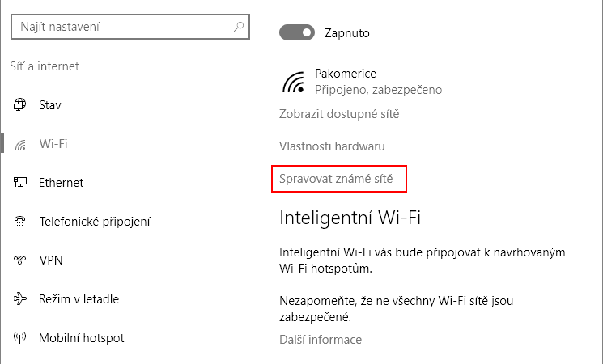Click the Stav globe icon

point(19,104)
